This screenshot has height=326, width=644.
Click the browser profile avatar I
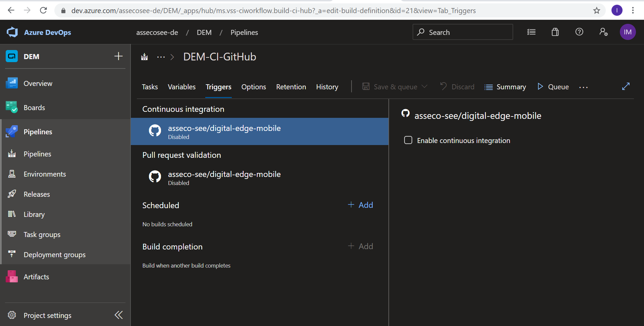(x=617, y=10)
